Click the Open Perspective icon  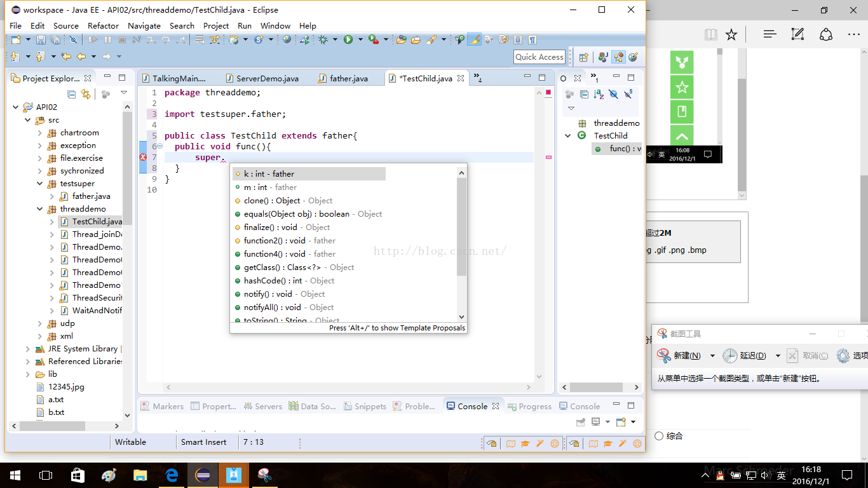[584, 57]
